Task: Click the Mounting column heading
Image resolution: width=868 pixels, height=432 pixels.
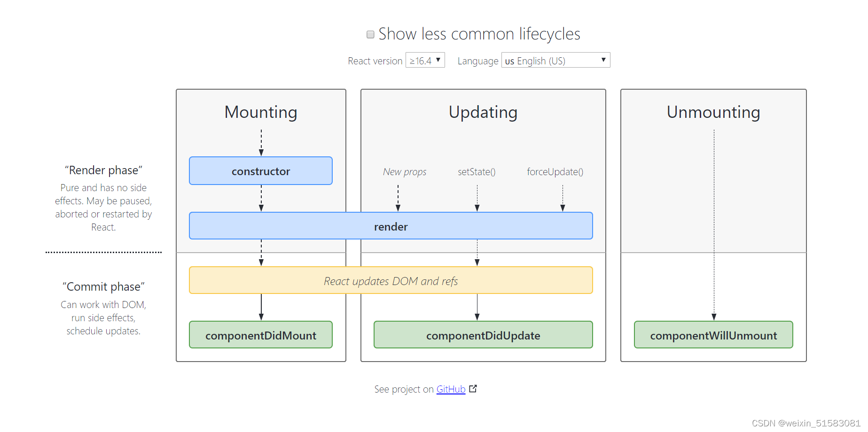Action: tap(261, 113)
